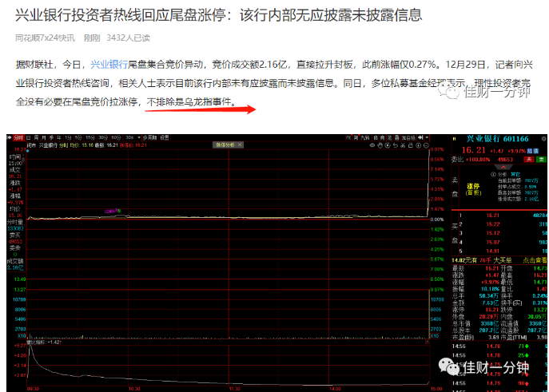Viewport: 549px width, 392px height.
Task: Click 点击查看 for the large buy order
Action: (535, 260)
